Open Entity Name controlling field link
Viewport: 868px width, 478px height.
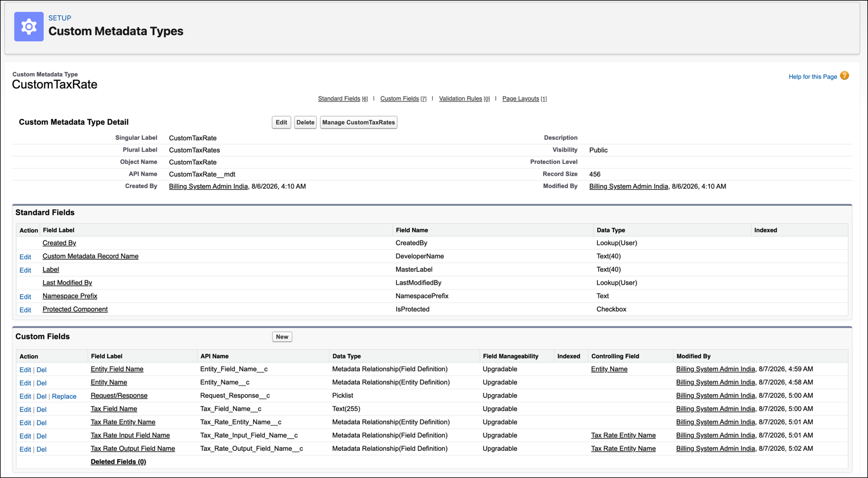609,369
